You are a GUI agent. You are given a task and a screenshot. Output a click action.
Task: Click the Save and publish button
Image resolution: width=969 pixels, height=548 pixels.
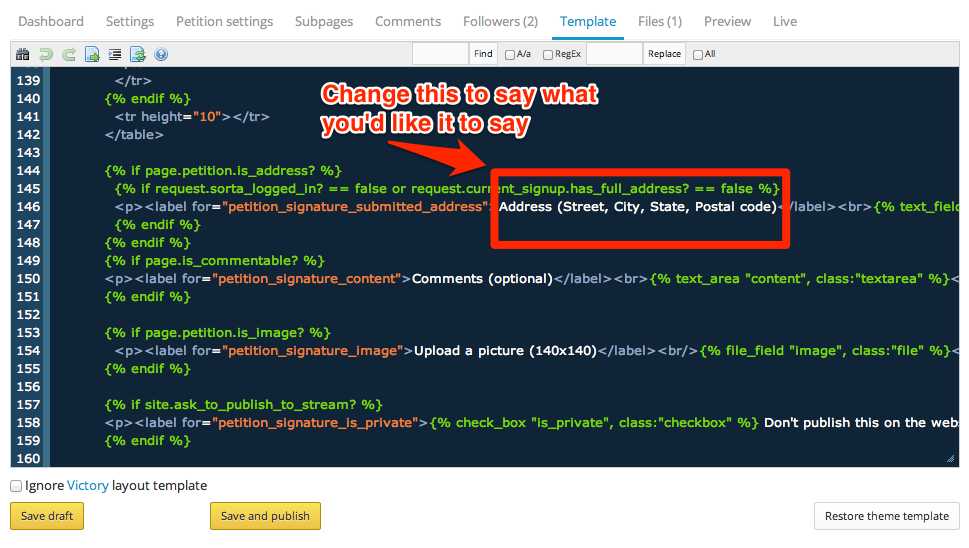coord(265,516)
